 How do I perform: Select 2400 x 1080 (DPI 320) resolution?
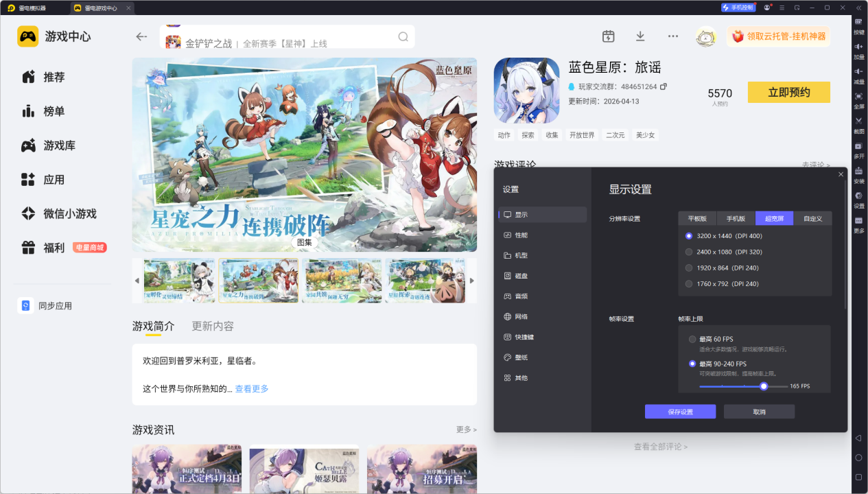[690, 252]
